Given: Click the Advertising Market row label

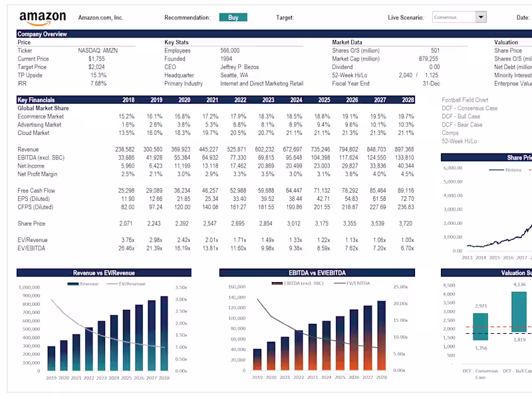Looking at the screenshot, I should tap(39, 124).
